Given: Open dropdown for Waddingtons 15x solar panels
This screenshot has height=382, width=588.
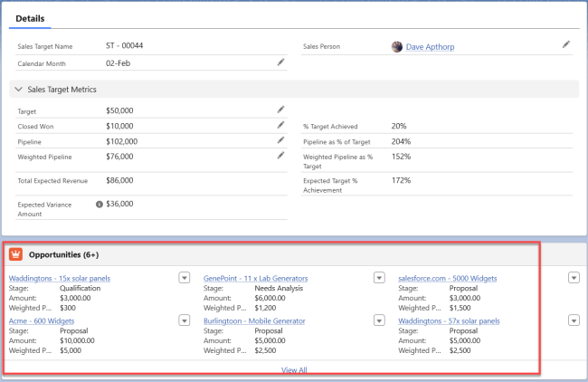Looking at the screenshot, I should [x=185, y=278].
